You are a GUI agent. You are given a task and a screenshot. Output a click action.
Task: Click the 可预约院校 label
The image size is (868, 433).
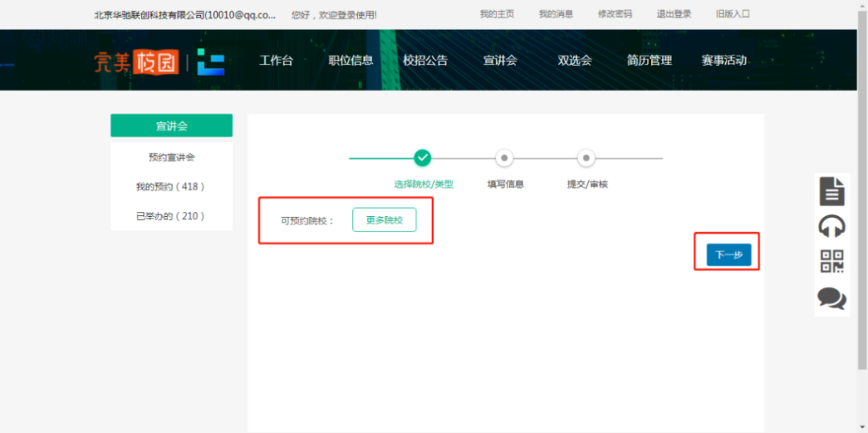point(307,221)
